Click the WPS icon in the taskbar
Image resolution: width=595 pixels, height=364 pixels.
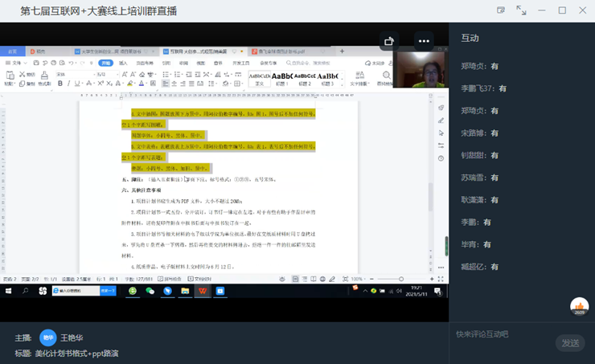tap(203, 291)
